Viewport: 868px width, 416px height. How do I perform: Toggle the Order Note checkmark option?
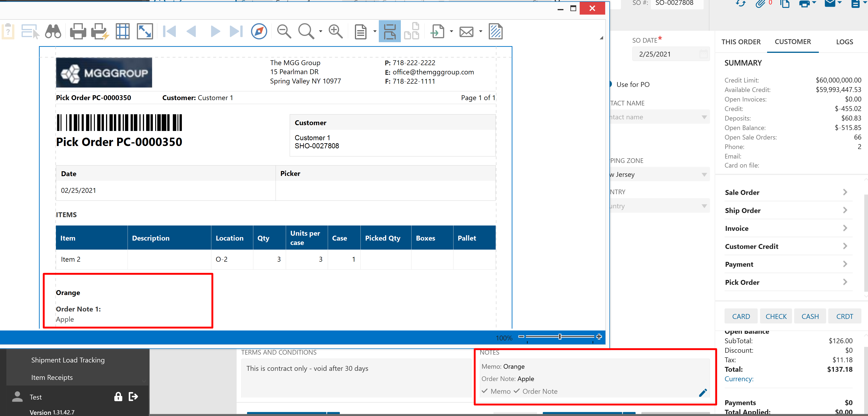[x=535, y=391]
